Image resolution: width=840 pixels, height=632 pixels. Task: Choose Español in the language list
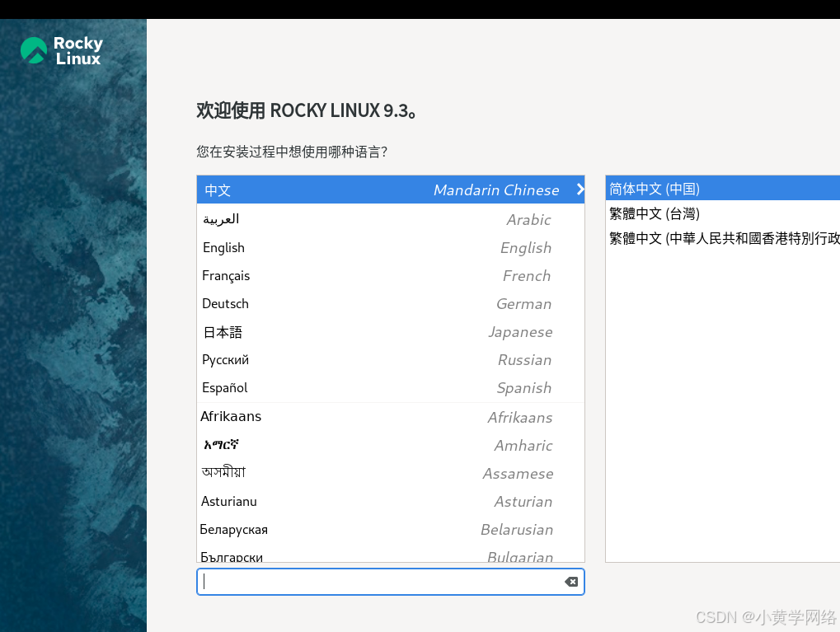click(391, 388)
